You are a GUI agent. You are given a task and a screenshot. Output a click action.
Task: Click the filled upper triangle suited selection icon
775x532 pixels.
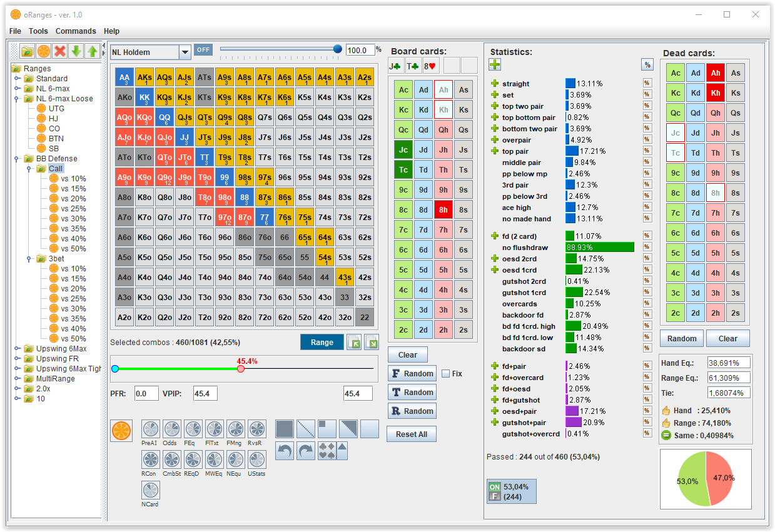click(x=348, y=429)
